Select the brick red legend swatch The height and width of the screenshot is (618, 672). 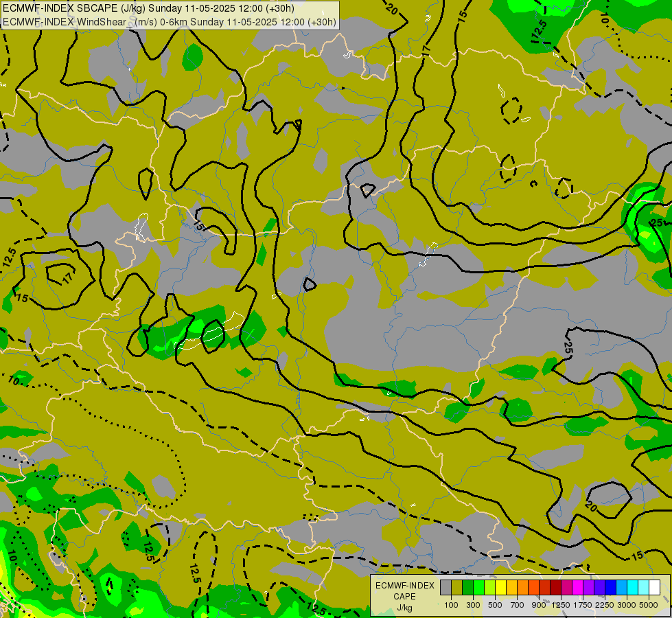(x=545, y=587)
